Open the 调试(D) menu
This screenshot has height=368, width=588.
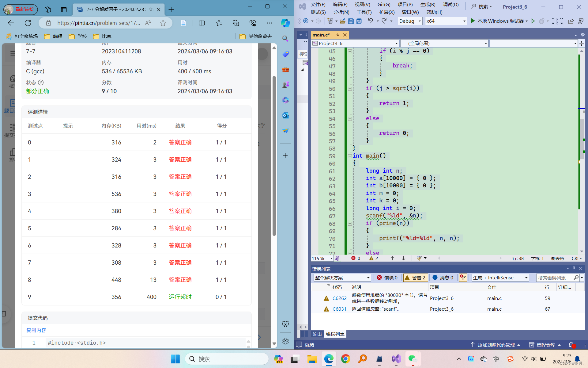point(450,4)
